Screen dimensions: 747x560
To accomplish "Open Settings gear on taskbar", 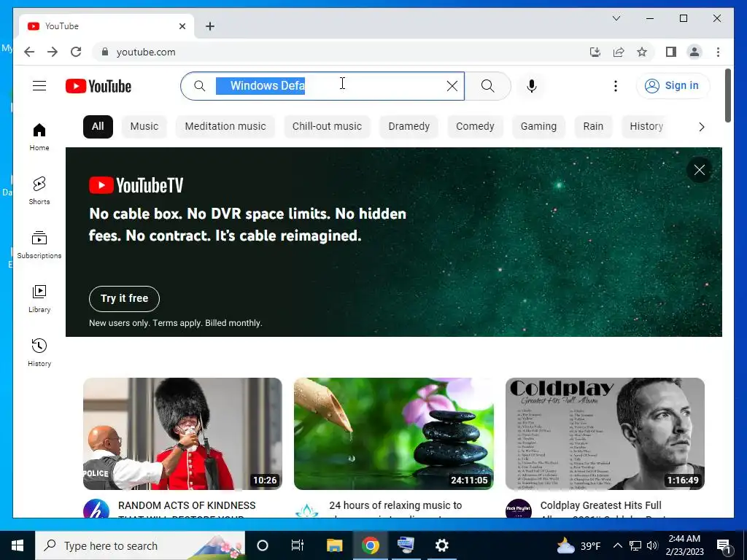I will 441,545.
